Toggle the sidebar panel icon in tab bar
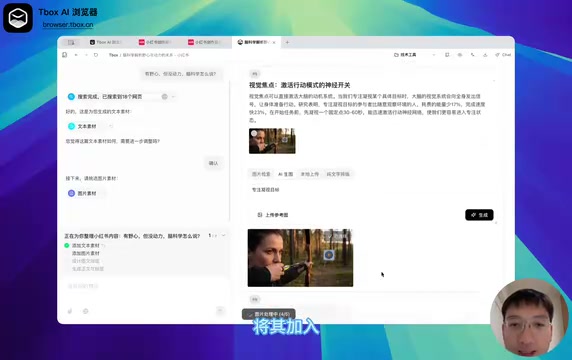 click(x=71, y=43)
